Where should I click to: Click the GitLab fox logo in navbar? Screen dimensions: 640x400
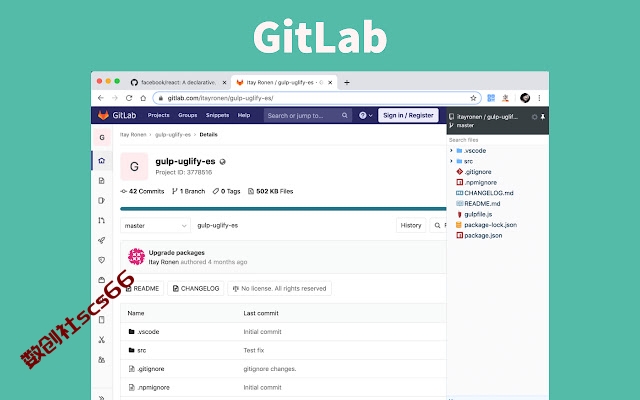tap(103, 115)
